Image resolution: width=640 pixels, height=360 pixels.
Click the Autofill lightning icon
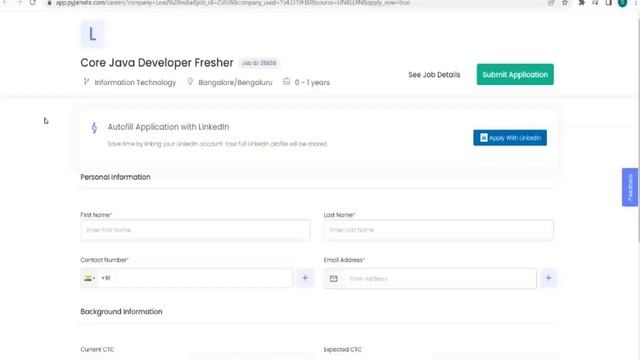click(94, 128)
